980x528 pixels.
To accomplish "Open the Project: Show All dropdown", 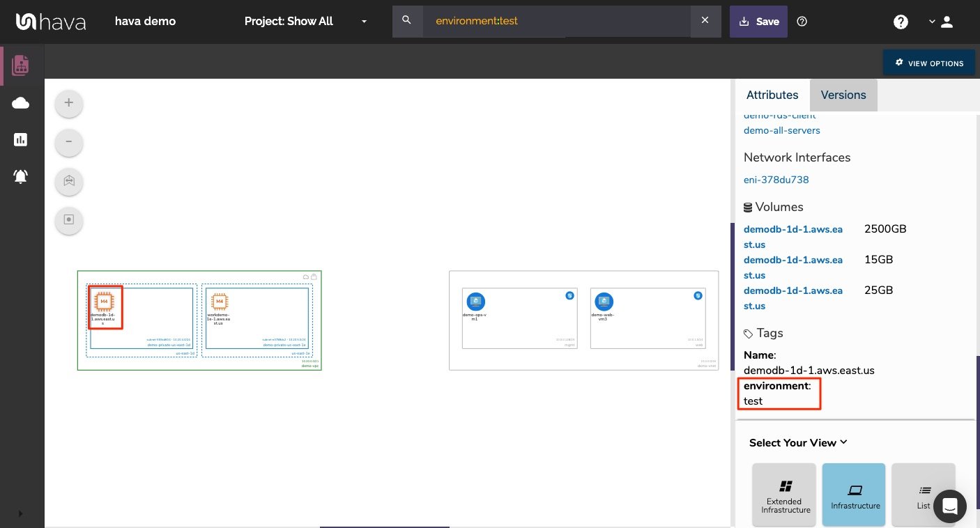I will point(306,21).
